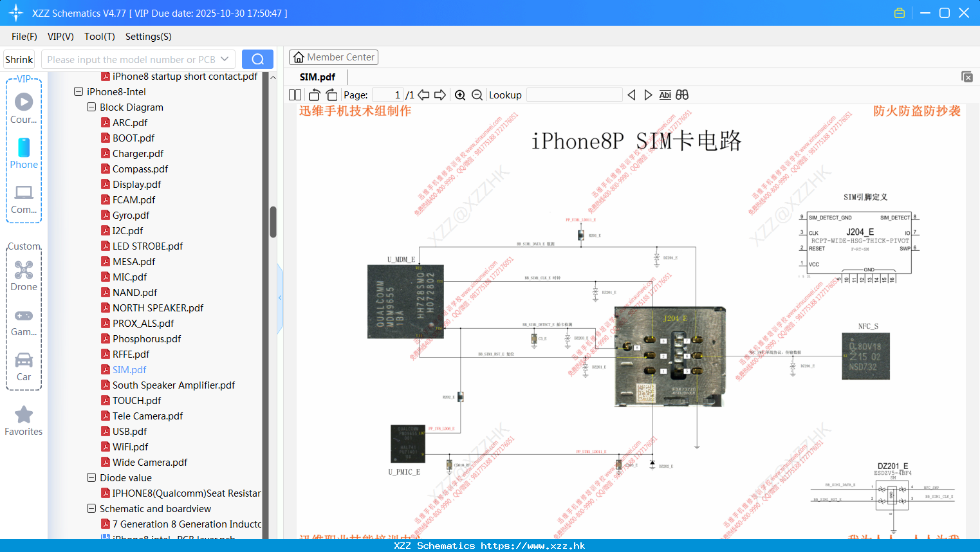Click the XZZ star logo
The height and width of the screenshot is (552, 980).
[16, 13]
